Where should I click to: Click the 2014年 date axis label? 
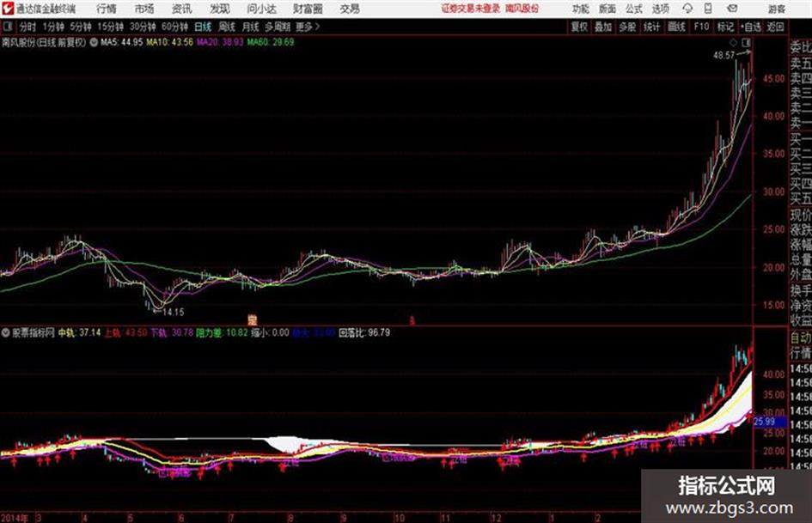(15, 518)
